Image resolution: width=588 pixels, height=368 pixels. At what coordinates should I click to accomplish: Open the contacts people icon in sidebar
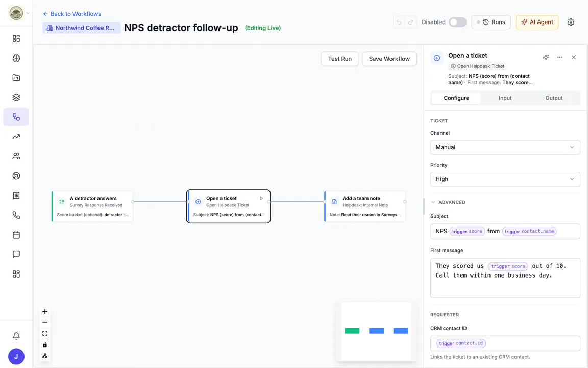[x=16, y=156]
